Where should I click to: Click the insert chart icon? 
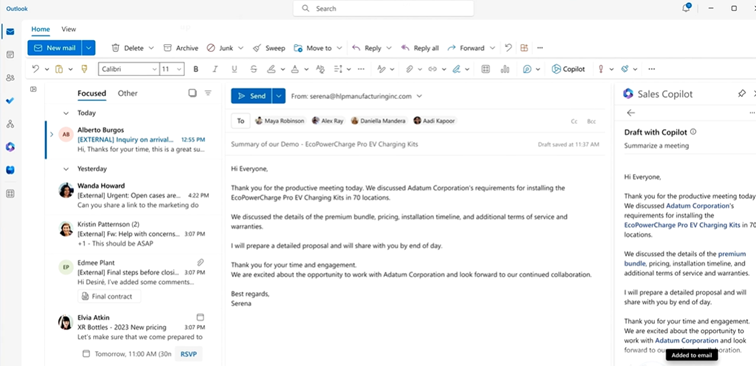click(505, 69)
